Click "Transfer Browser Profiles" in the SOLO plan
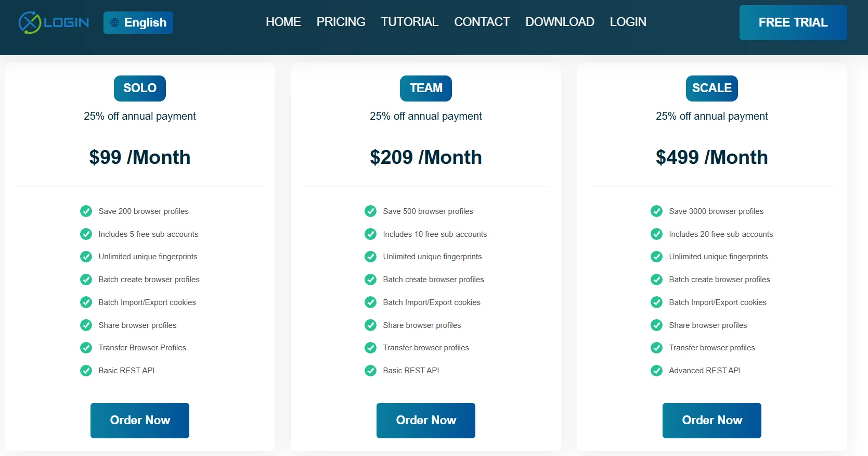Image resolution: width=868 pixels, height=456 pixels. pyautogui.click(x=142, y=348)
